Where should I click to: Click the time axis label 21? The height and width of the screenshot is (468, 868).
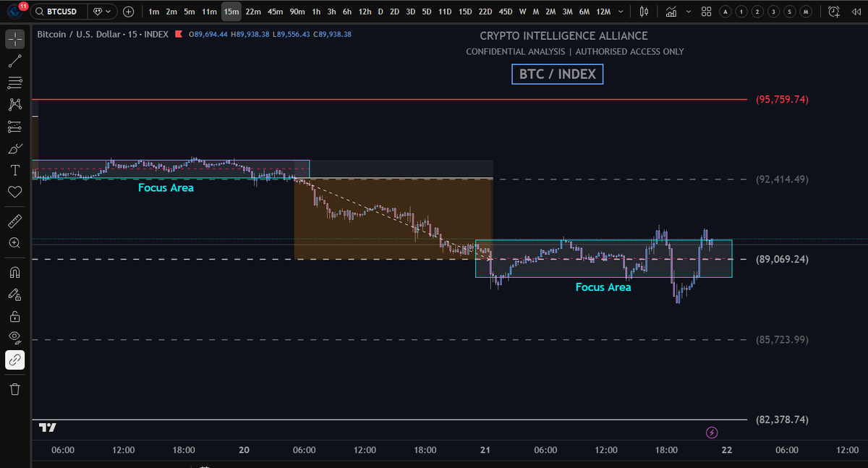pyautogui.click(x=485, y=450)
